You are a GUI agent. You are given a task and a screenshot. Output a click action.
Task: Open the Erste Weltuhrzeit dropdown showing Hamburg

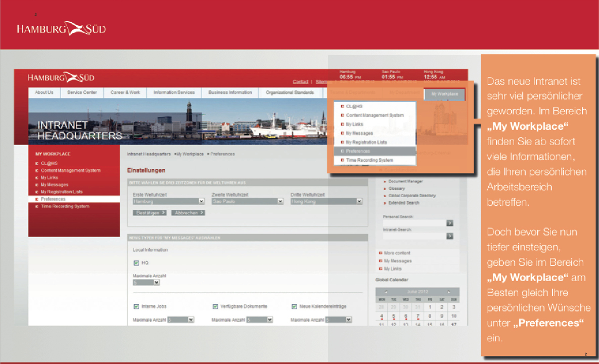(x=168, y=201)
